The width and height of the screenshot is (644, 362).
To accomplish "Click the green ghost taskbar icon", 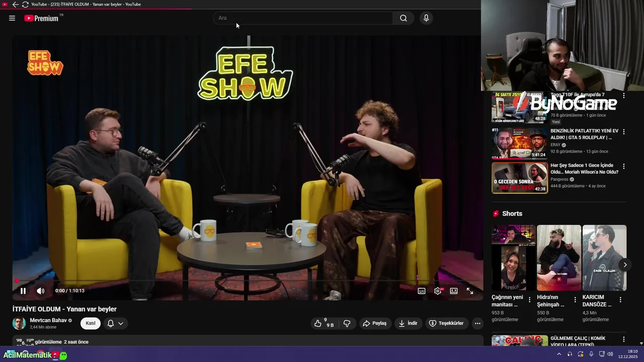I will pos(63,355).
